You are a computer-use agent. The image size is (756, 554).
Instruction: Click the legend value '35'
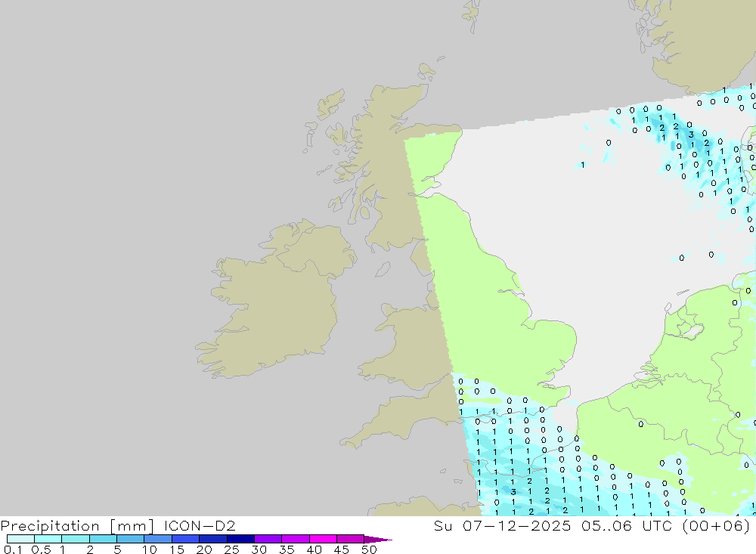[287, 549]
